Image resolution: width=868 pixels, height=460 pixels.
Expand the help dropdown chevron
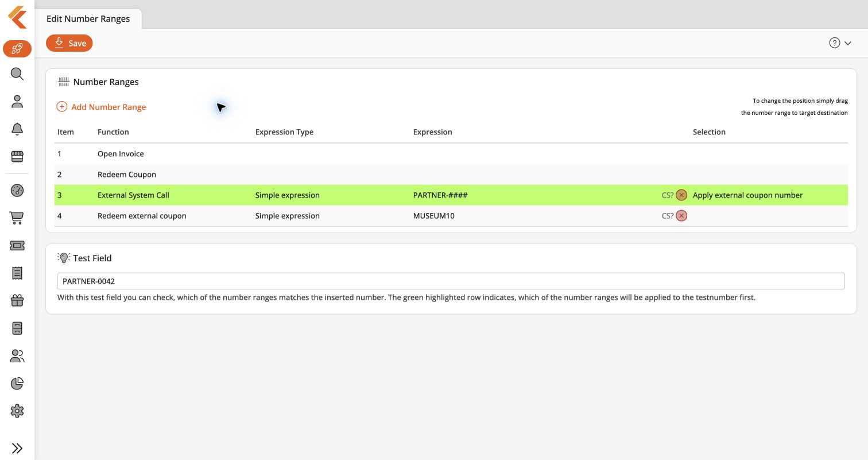848,44
